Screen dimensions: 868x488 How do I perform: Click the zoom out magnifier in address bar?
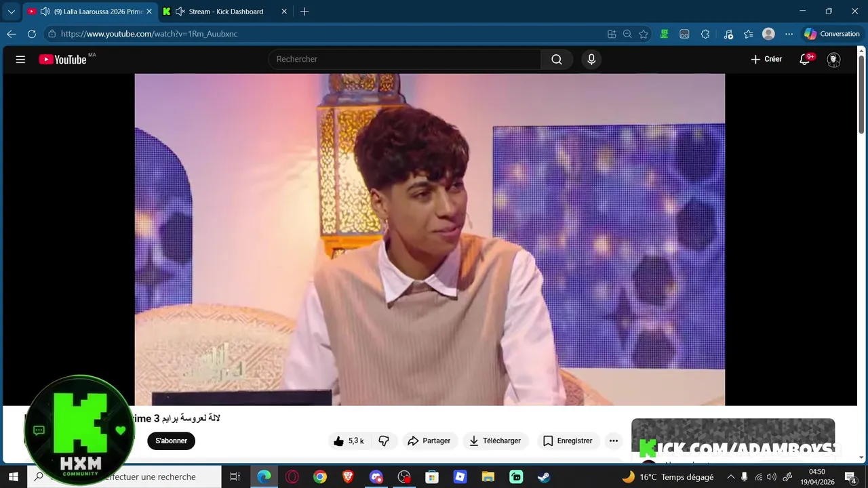coord(627,34)
